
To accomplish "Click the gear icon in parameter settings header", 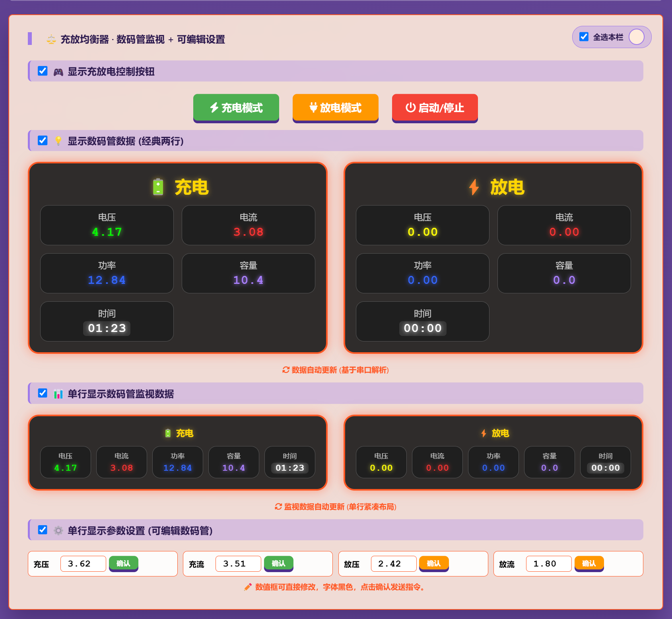I will (58, 531).
